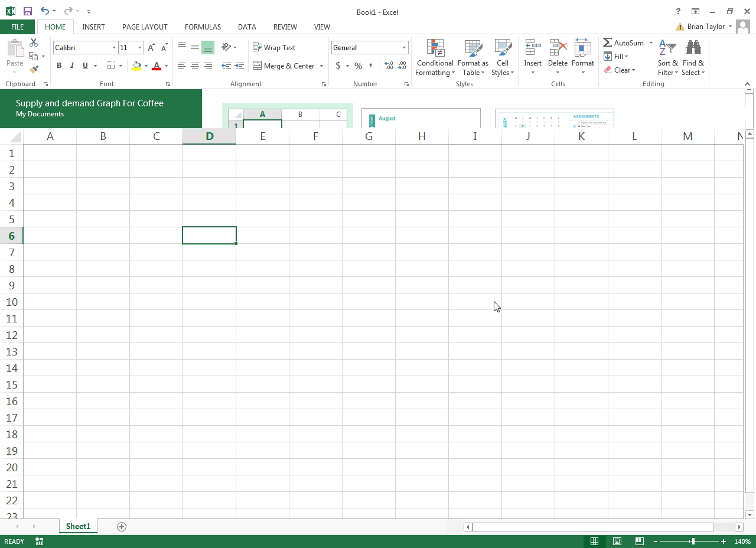This screenshot has height=548, width=756.
Task: Switch to REVIEW ribbon tab
Action: click(x=285, y=27)
